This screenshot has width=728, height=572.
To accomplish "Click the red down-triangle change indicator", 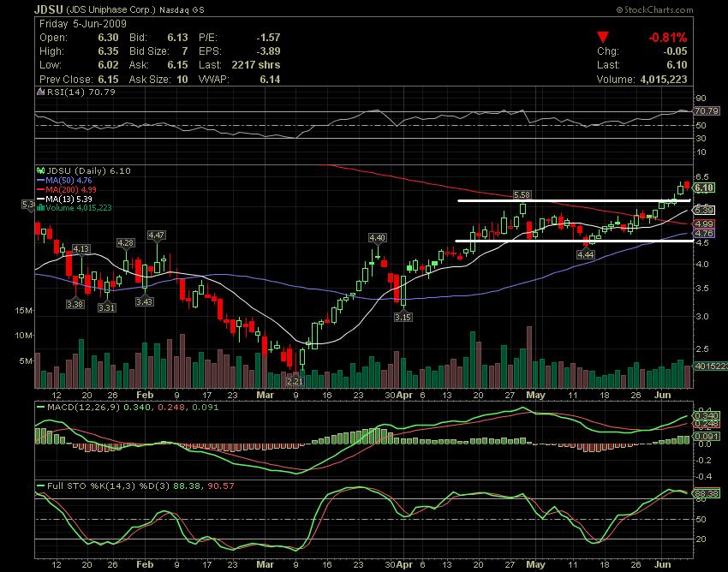I will [x=603, y=37].
